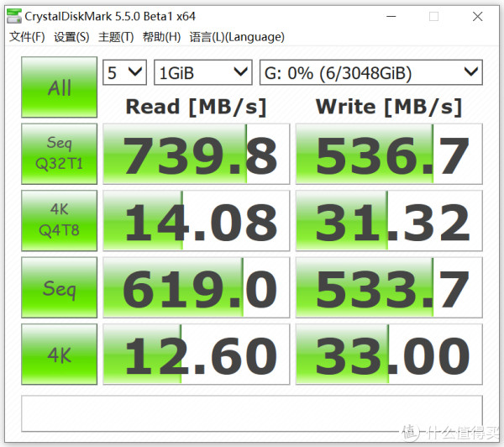Open the 设置(S) menu
Viewport: 504px width, 447px height.
[x=71, y=37]
